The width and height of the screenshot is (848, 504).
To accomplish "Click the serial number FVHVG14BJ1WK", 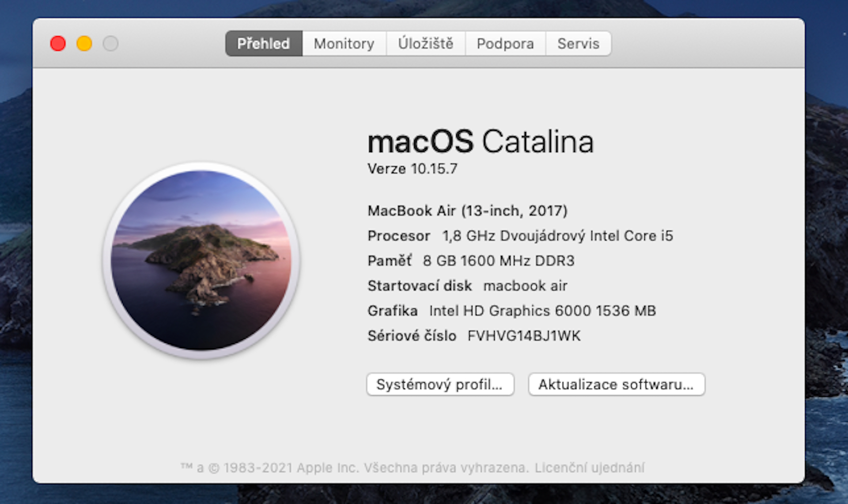I will (x=524, y=336).
